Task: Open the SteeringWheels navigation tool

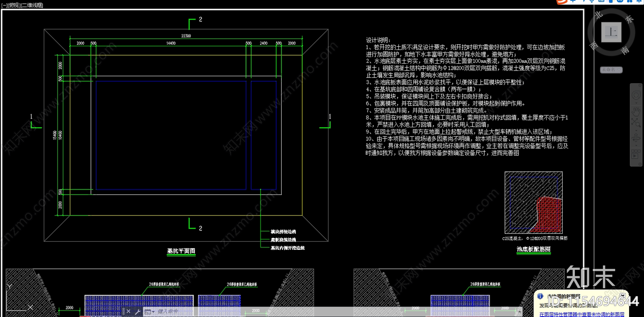Action: pos(636,95)
